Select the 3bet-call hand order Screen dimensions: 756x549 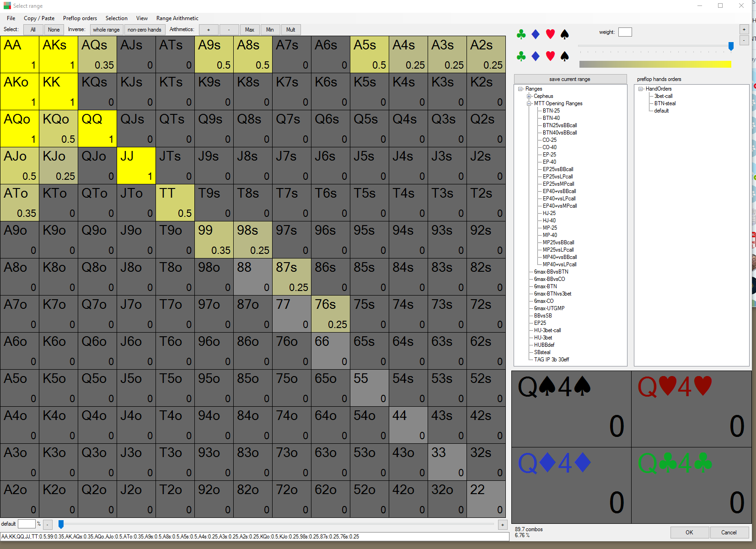click(663, 96)
